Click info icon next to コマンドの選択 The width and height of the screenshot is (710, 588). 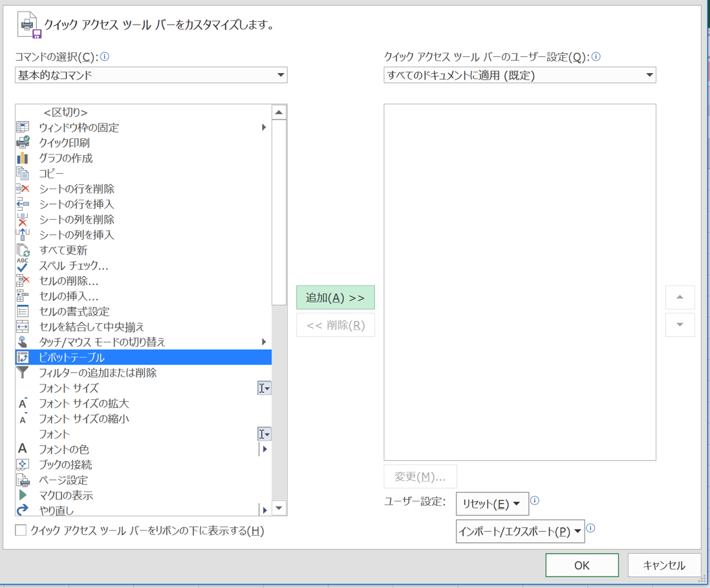point(105,57)
